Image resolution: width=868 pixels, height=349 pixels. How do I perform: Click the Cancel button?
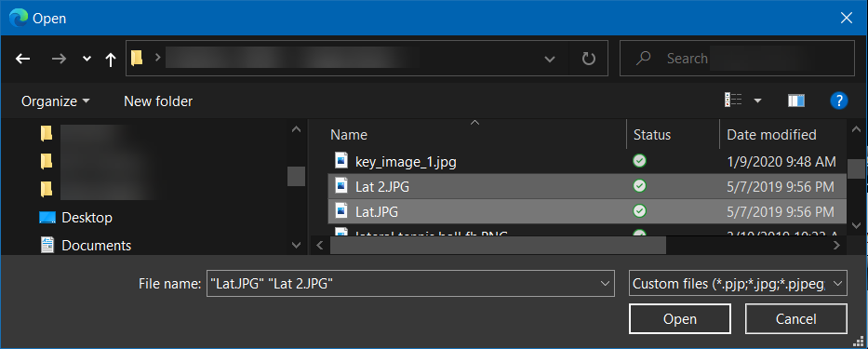point(795,319)
